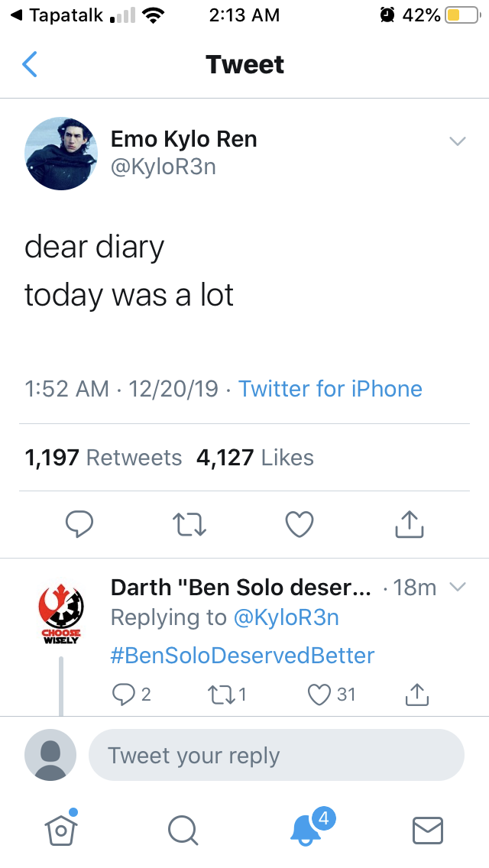The height and width of the screenshot is (868, 489).
Task: Share the main tweet
Action: click(410, 523)
